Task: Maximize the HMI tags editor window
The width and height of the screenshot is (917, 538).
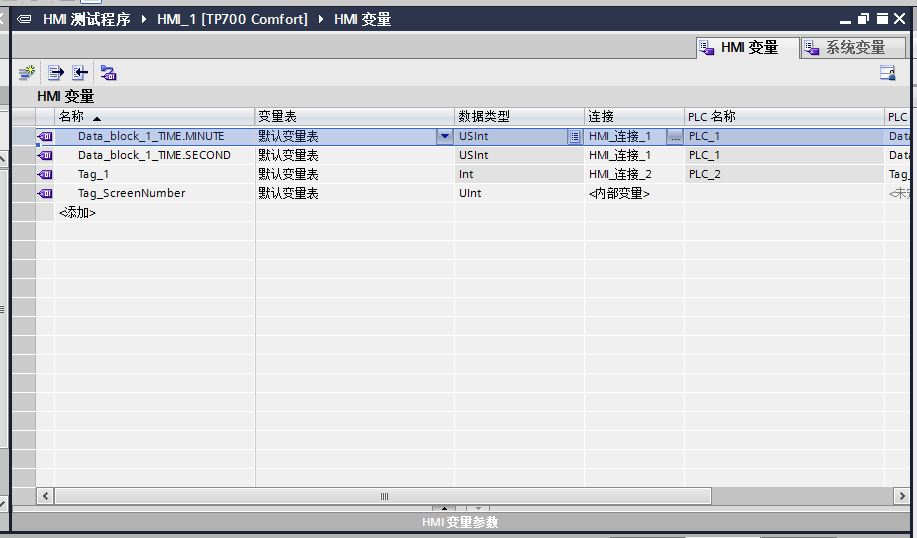Action: (882, 19)
